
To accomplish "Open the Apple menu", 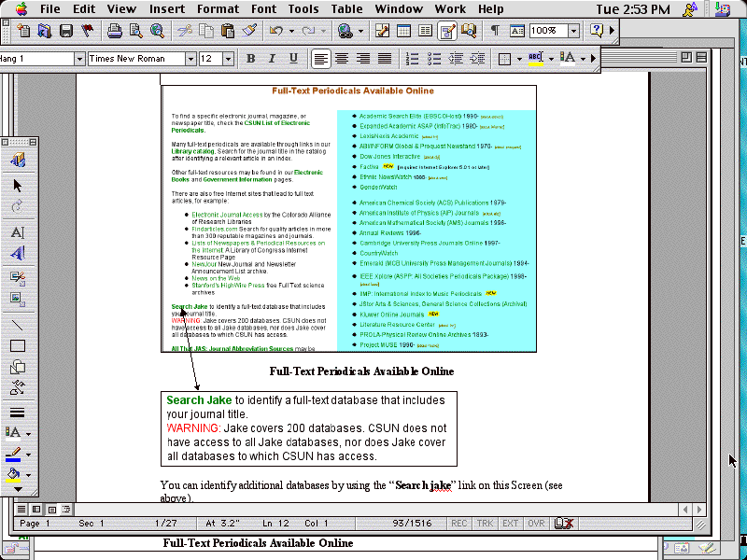I will coord(21,8).
